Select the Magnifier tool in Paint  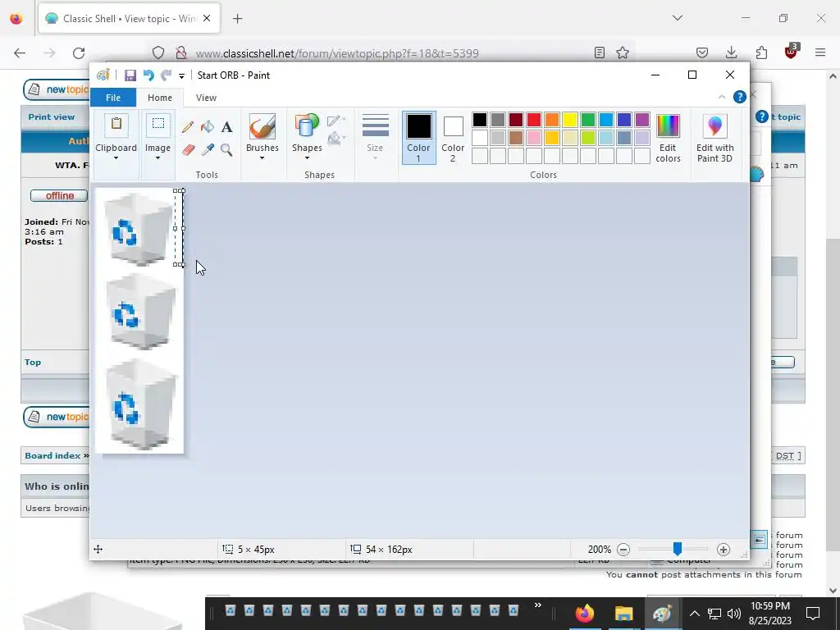pyautogui.click(x=226, y=149)
